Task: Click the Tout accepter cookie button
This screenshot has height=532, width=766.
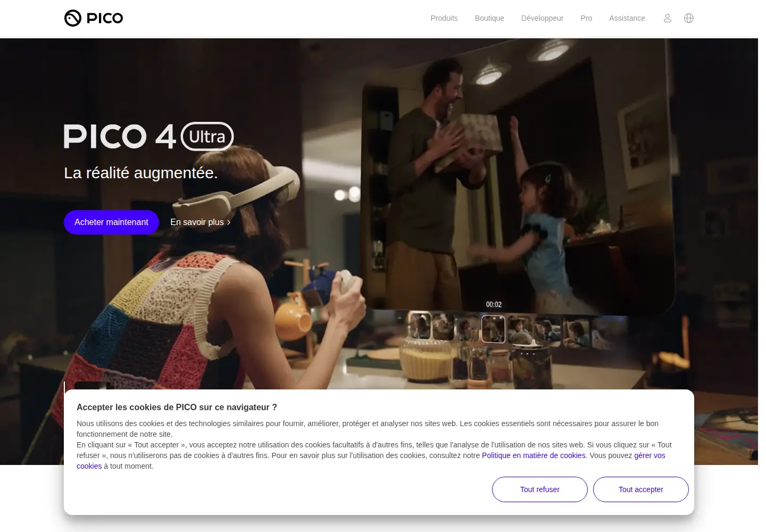Action: pyautogui.click(x=641, y=489)
